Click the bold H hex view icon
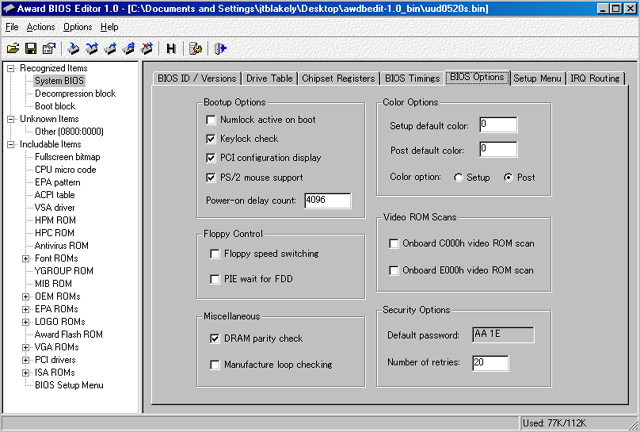 (171, 47)
